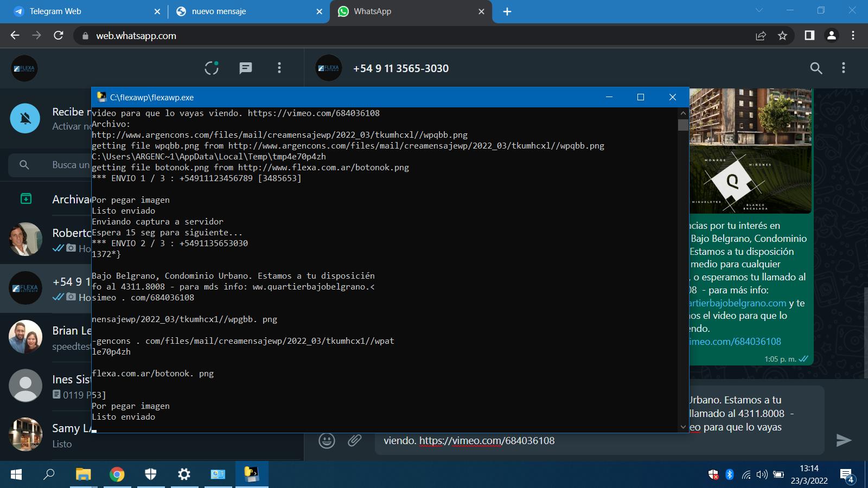The image size is (868, 488).
Task: Start a new chat in WhatsApp
Action: [x=246, y=68]
